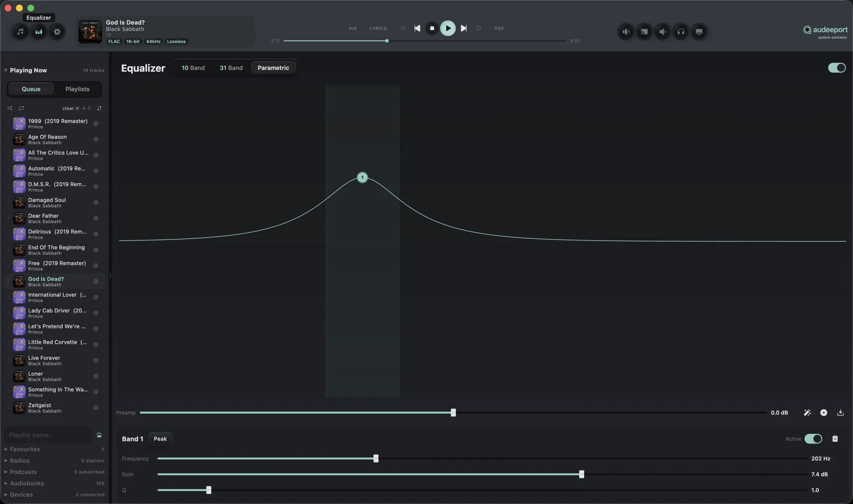The image size is (853, 504).
Task: Click circle button on Age Of Reason row
Action: [x=96, y=139]
